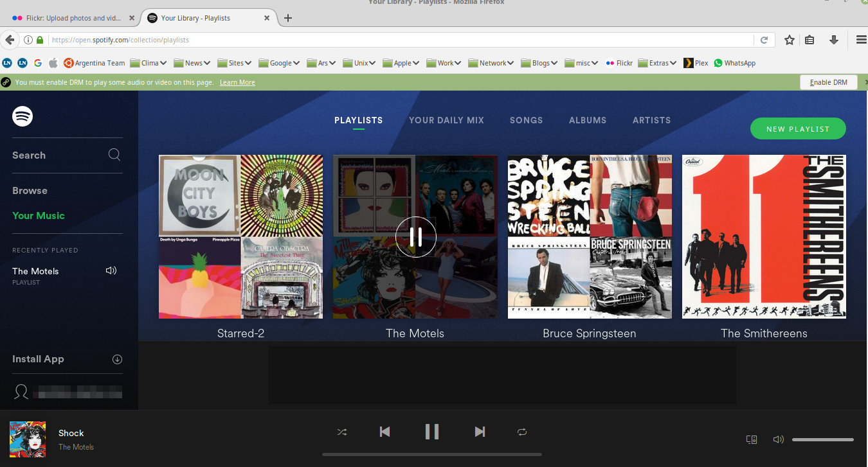Click the Install App link
This screenshot has width=868, height=467.
coord(38,359)
